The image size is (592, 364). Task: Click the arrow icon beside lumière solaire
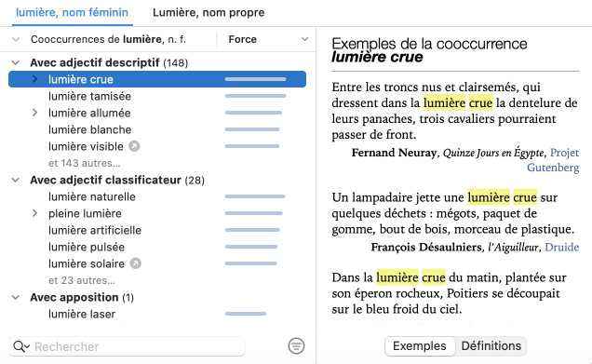coord(136,263)
